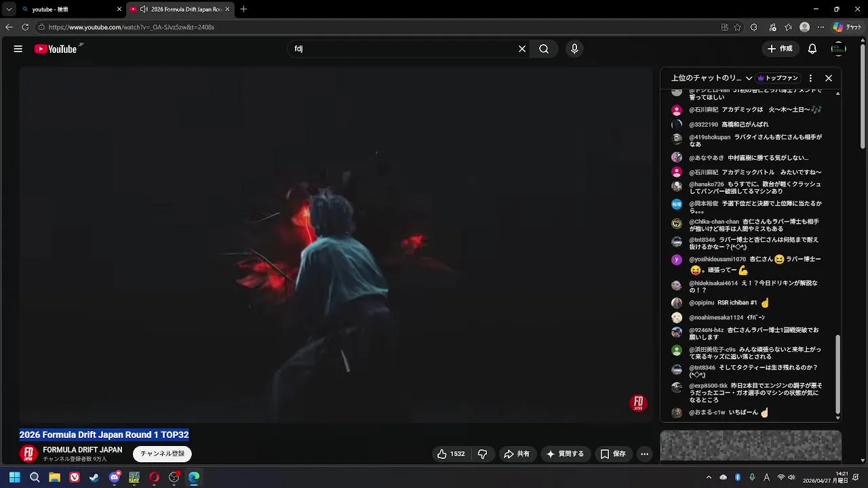Screen dimensions: 868x488
Task: Start voice search with microphone
Action: [x=574, y=49]
